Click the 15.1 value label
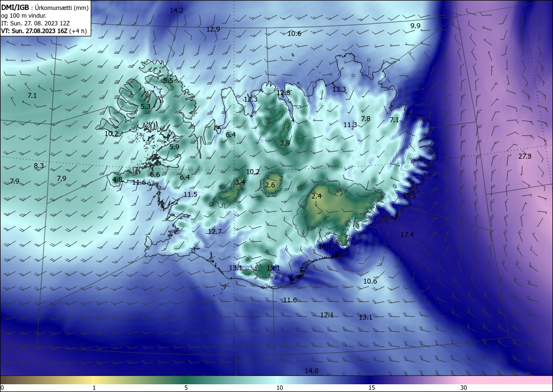 click(x=273, y=268)
